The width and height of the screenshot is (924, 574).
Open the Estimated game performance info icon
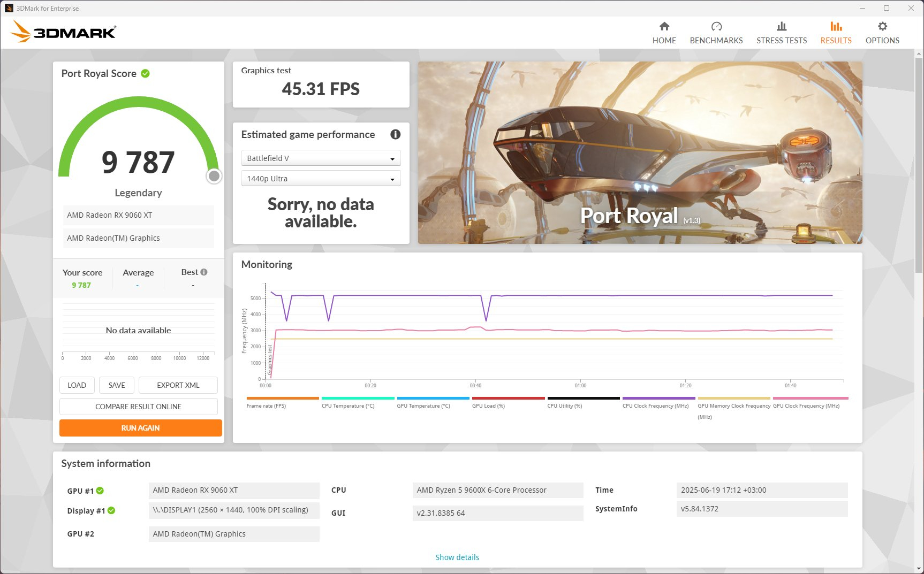[x=395, y=134]
